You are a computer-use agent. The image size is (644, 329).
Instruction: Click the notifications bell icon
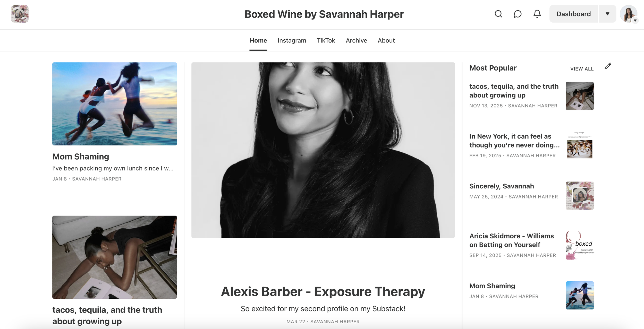[x=537, y=14]
